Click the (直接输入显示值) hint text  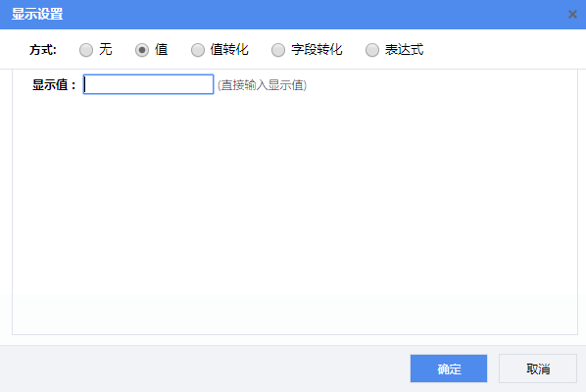pos(262,85)
